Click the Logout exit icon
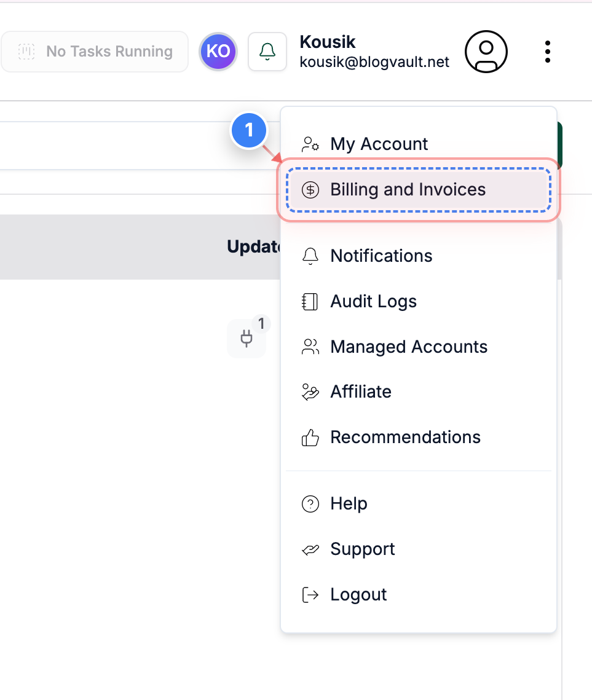Screen dimensions: 592x700 tap(310, 594)
